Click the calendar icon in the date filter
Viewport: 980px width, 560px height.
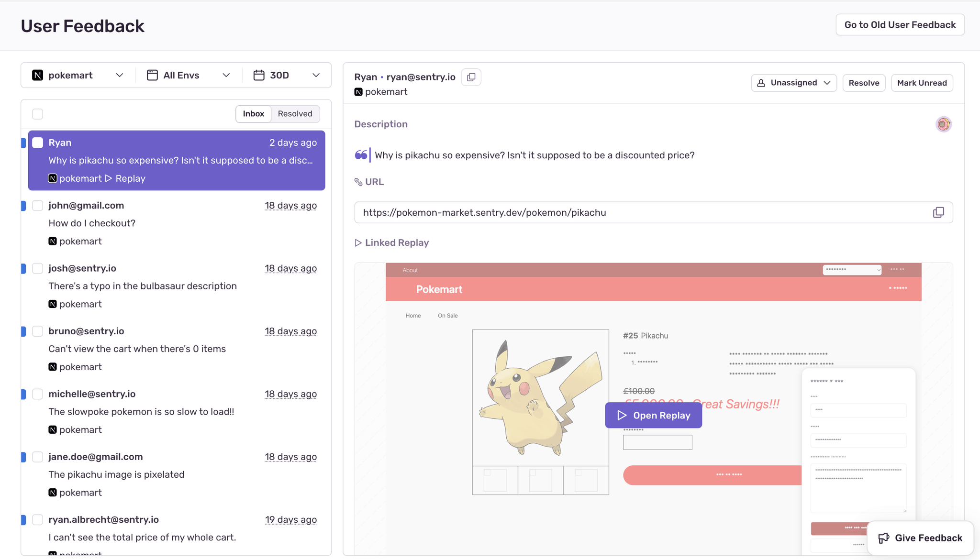259,75
